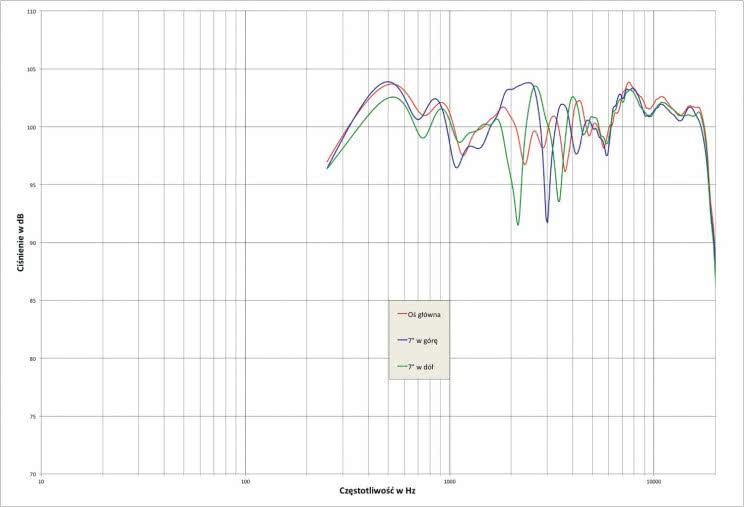Click the 90 label on vertical axis
Image resolution: width=744 pixels, height=507 pixels.
[x=33, y=243]
